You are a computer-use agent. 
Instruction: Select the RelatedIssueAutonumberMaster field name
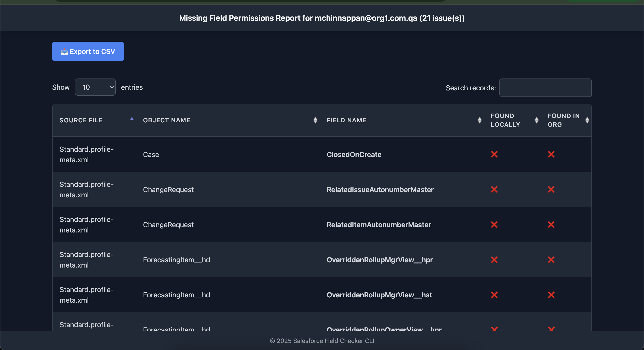click(x=380, y=189)
